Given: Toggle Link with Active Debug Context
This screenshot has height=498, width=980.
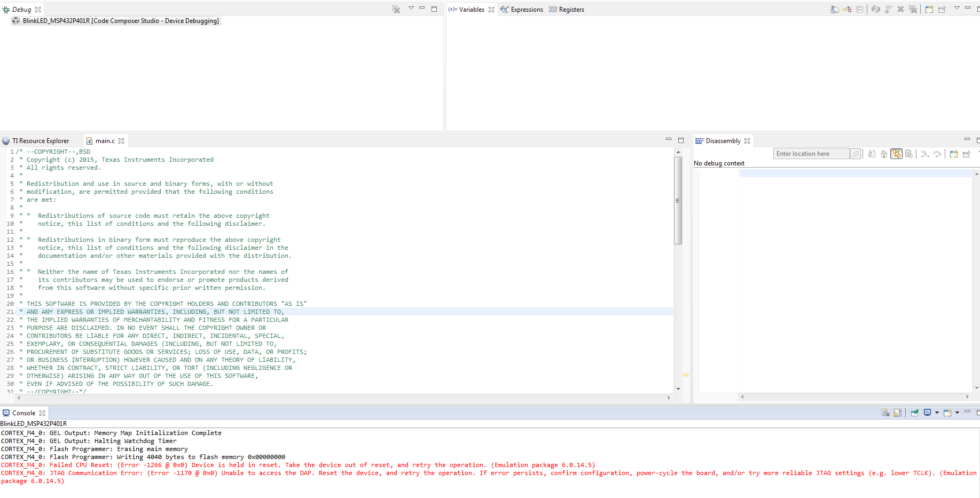Looking at the screenshot, I should click(x=896, y=154).
